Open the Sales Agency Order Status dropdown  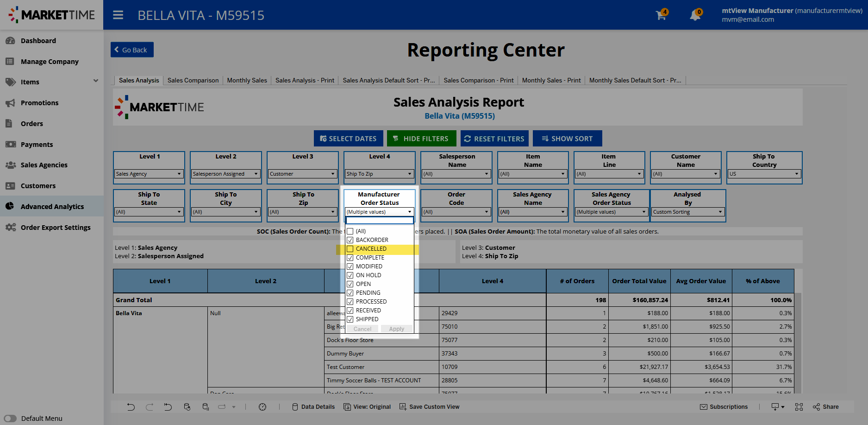(x=611, y=212)
